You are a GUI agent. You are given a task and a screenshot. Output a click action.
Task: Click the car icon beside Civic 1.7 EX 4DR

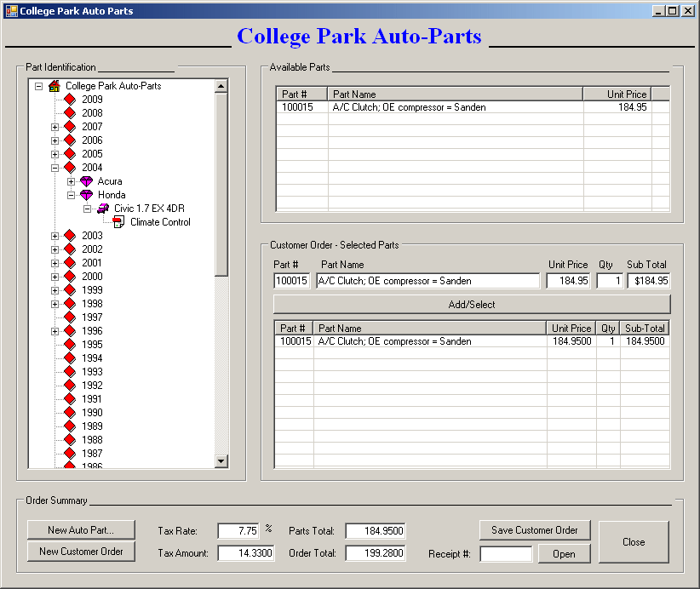click(x=103, y=209)
